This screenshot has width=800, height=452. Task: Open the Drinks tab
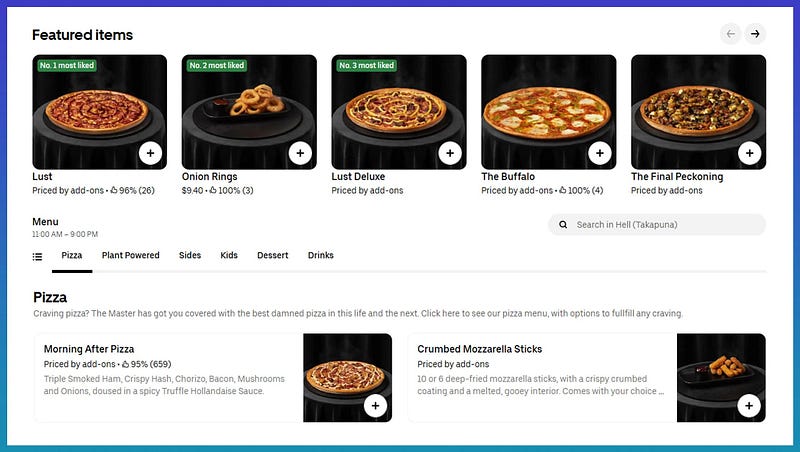320,255
